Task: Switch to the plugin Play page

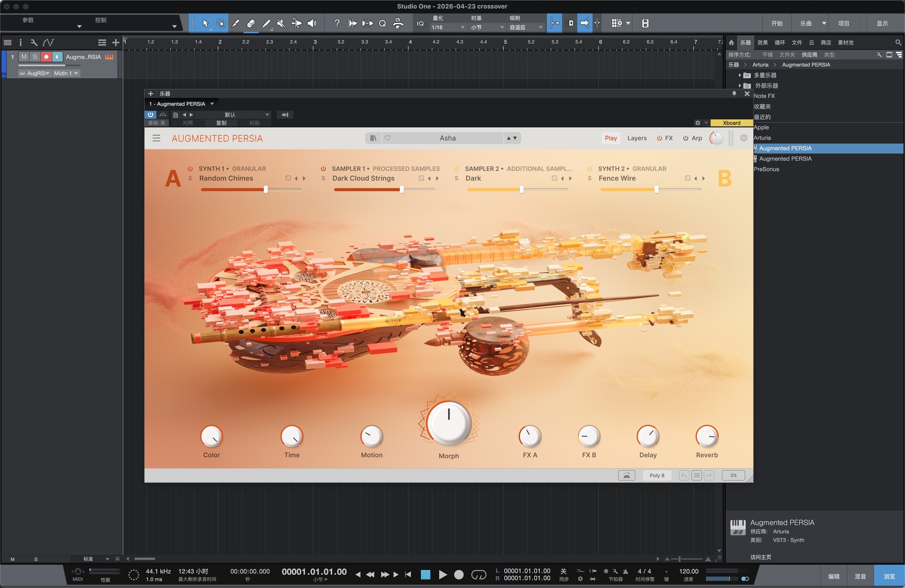Action: (611, 138)
